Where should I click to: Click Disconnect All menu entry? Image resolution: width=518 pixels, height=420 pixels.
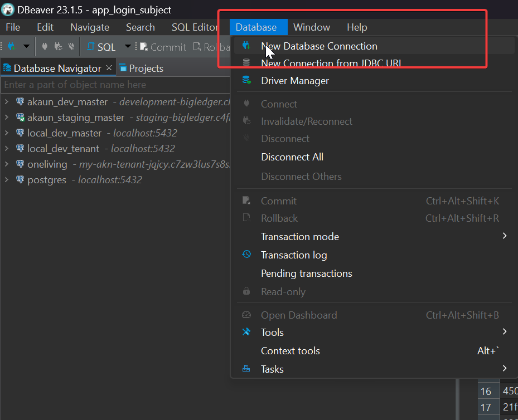(x=292, y=157)
